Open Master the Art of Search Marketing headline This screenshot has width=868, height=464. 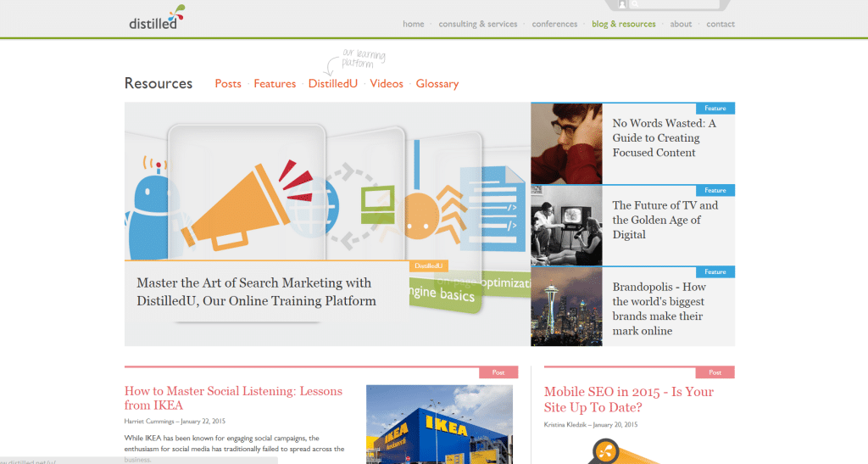[x=256, y=292]
